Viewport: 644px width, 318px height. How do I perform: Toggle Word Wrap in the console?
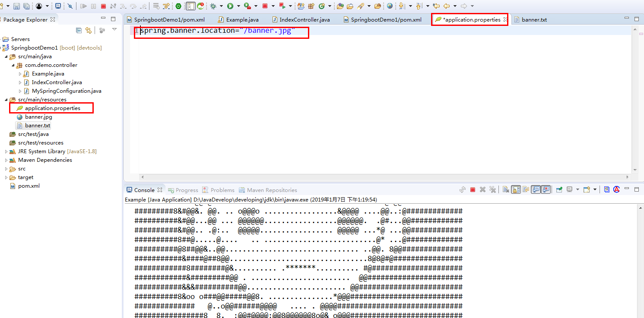coord(526,189)
